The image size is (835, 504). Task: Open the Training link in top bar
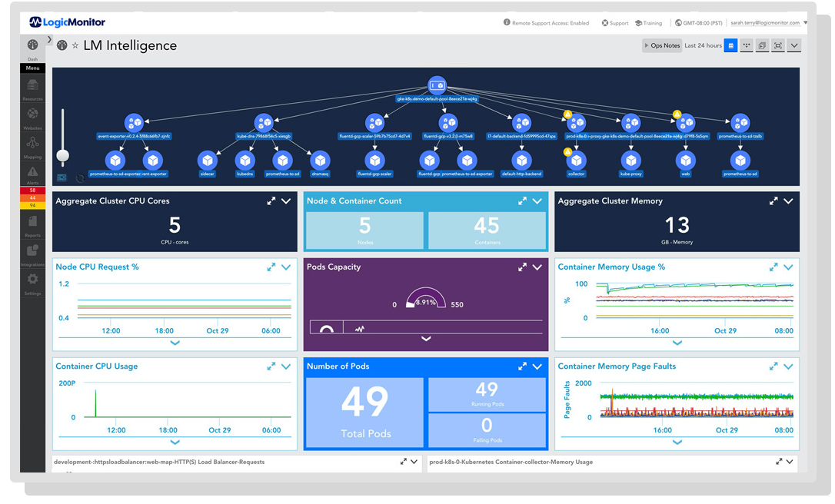point(647,22)
